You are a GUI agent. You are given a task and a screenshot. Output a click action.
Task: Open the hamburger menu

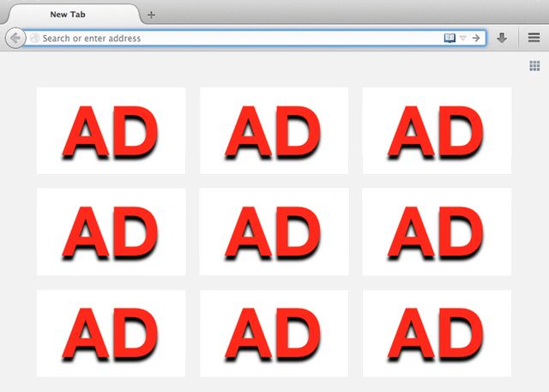click(x=534, y=39)
